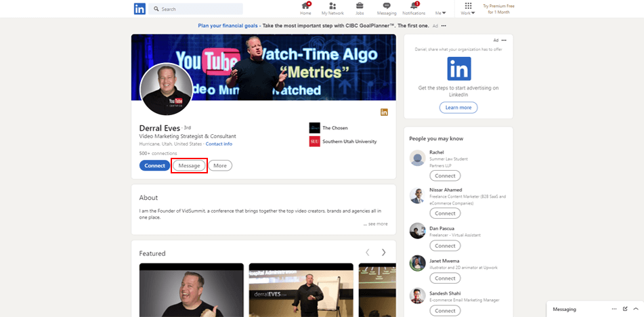Click the People you may know heading
The height and width of the screenshot is (317, 644).
tap(436, 138)
